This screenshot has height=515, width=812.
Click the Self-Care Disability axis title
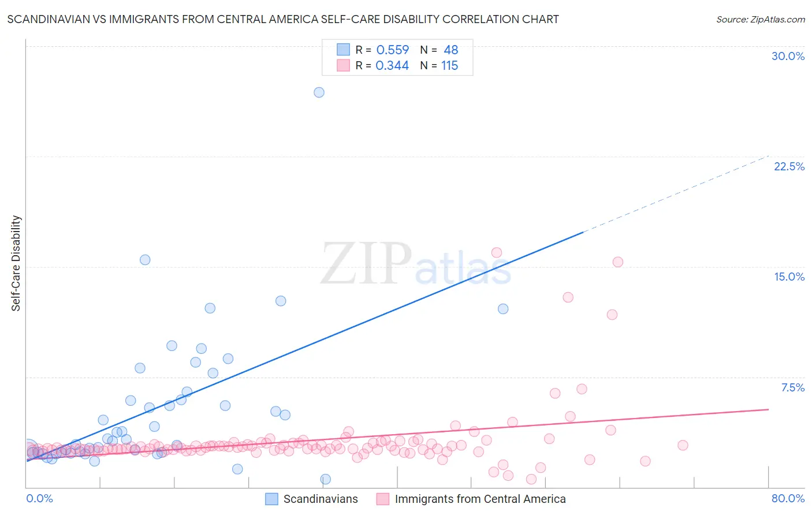click(16, 263)
